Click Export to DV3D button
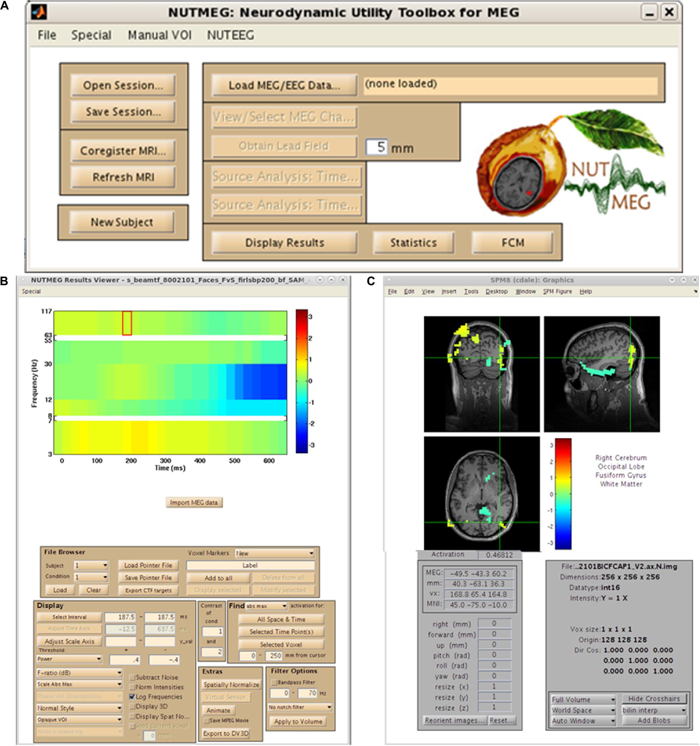The height and width of the screenshot is (746, 700). 226,733
